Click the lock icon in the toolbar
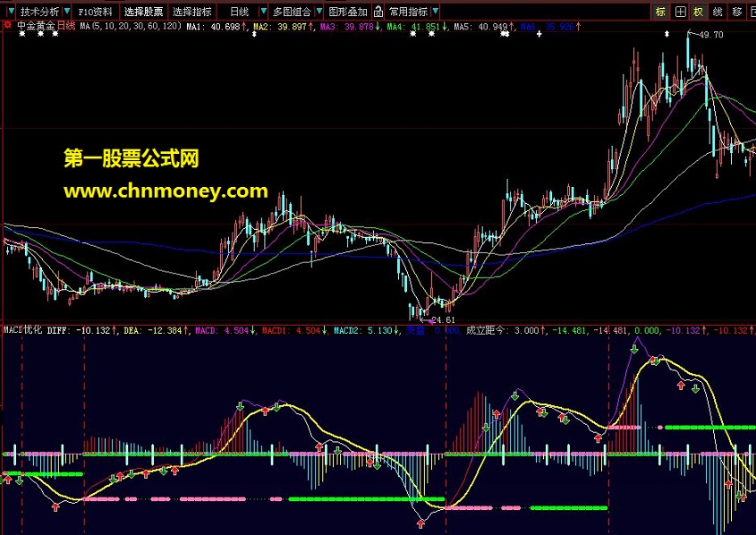The height and width of the screenshot is (535, 756). click(x=378, y=11)
